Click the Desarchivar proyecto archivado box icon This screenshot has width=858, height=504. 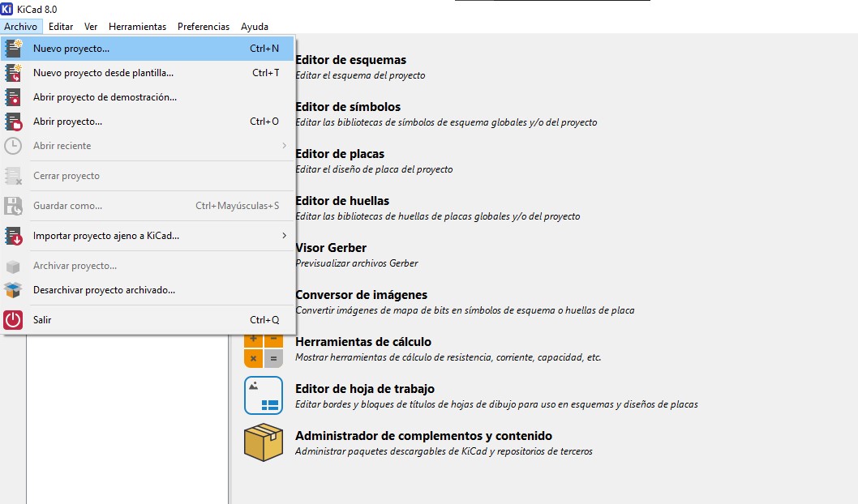point(13,290)
